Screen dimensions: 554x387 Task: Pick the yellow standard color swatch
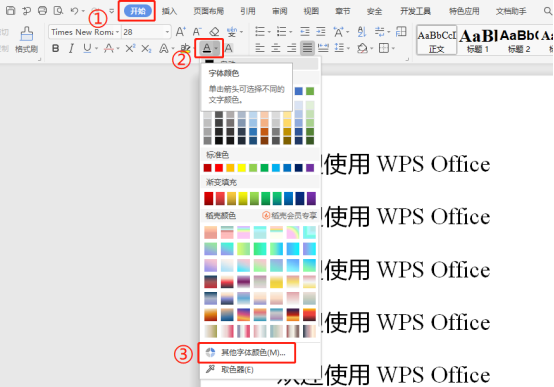(x=241, y=168)
